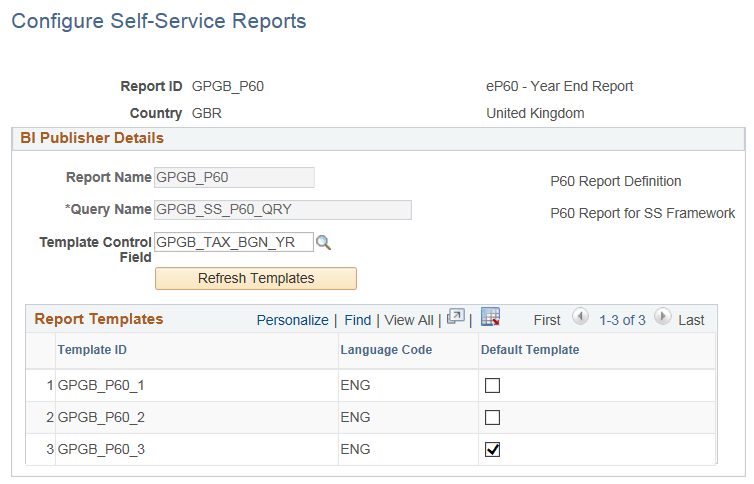Click the Template Control Field input

234,242
